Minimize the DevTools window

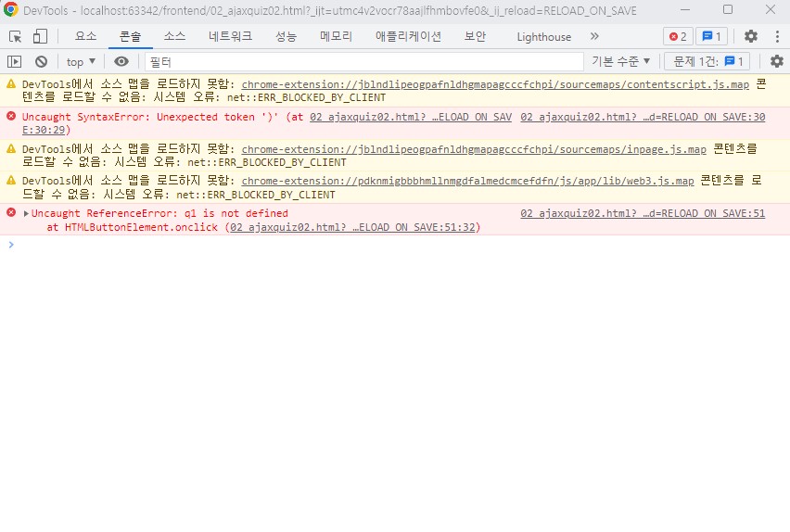point(686,9)
